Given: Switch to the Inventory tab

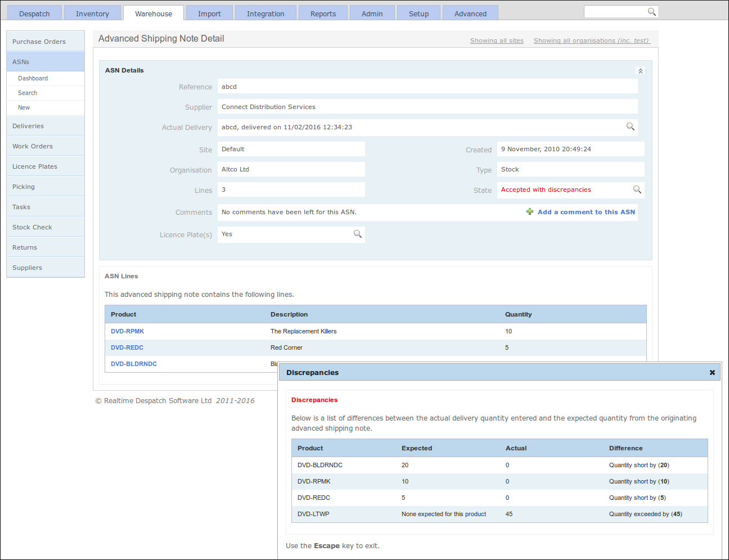Looking at the screenshot, I should 92,13.
